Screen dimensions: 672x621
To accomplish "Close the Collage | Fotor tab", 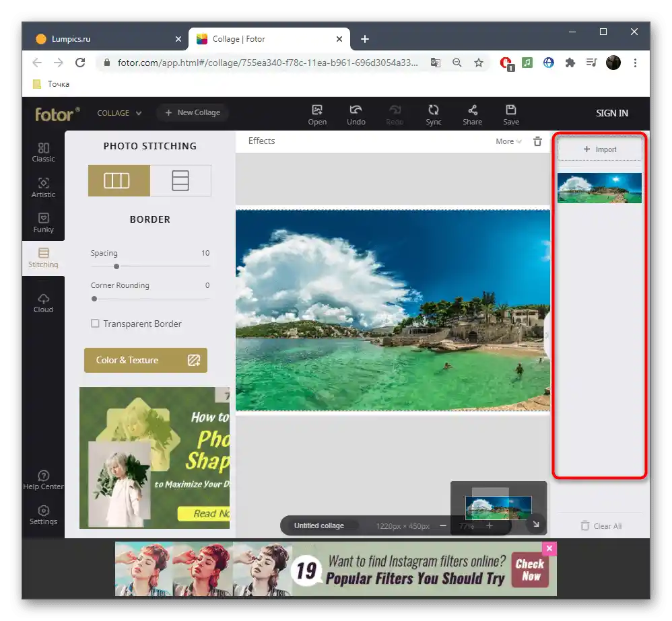I will pyautogui.click(x=339, y=39).
